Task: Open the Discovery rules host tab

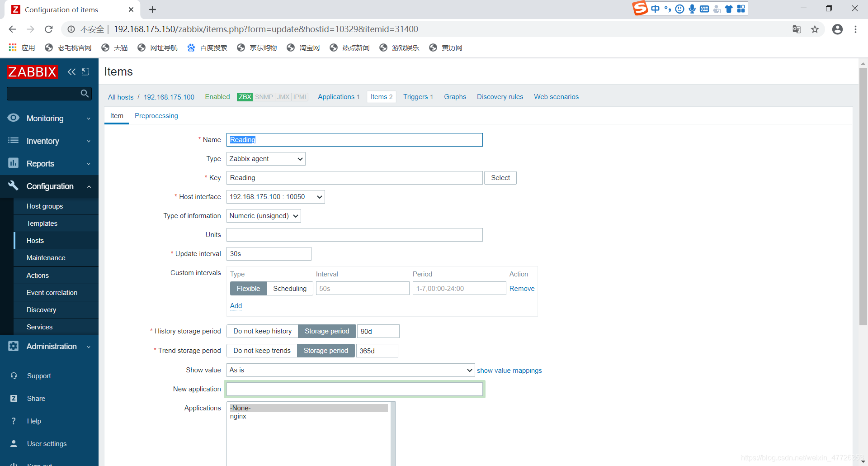Action: (500, 97)
